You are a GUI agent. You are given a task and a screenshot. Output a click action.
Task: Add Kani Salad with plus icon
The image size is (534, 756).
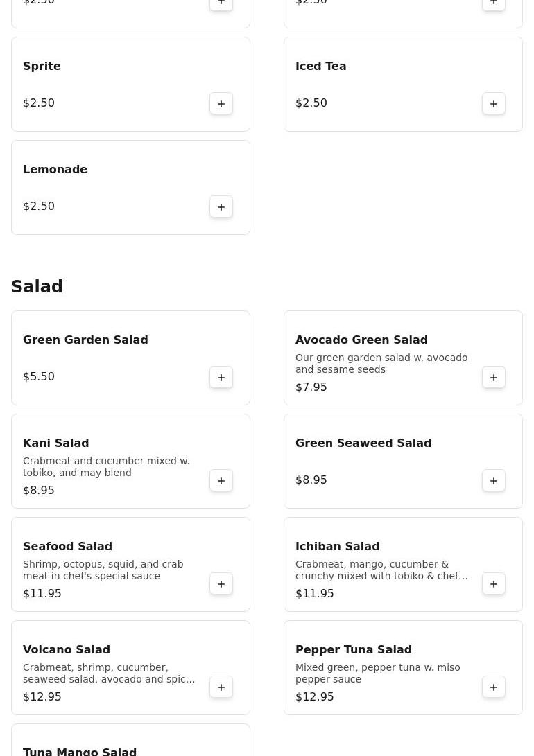221,480
